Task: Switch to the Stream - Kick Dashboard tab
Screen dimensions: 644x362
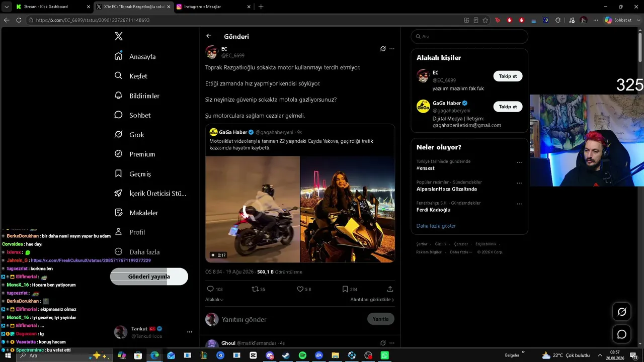Action: click(x=53, y=7)
